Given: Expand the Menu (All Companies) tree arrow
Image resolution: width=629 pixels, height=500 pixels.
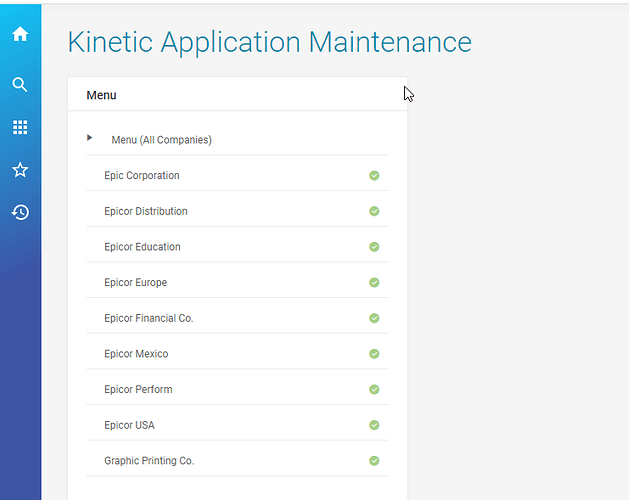Looking at the screenshot, I should pos(89,138).
